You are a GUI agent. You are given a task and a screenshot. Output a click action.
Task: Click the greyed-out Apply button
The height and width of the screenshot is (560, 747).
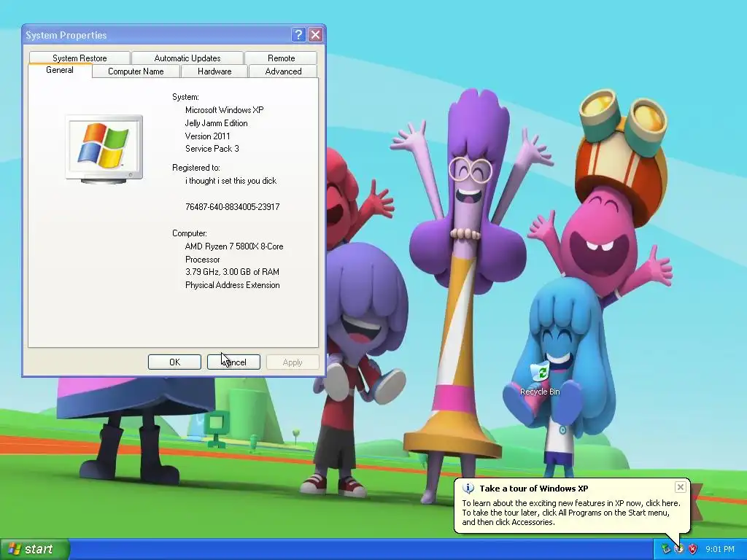coord(293,362)
